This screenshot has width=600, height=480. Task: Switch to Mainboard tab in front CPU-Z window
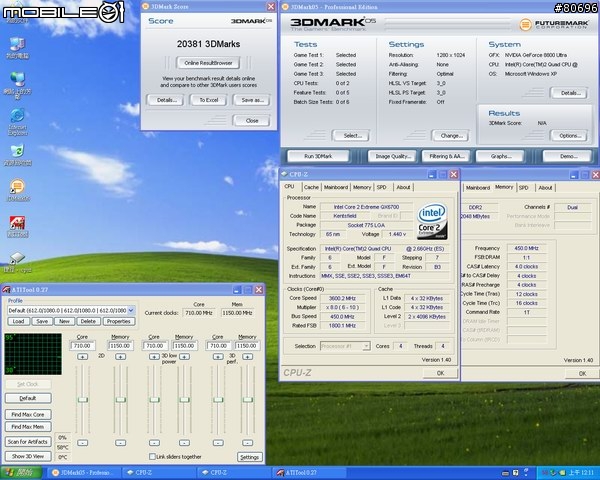click(336, 187)
